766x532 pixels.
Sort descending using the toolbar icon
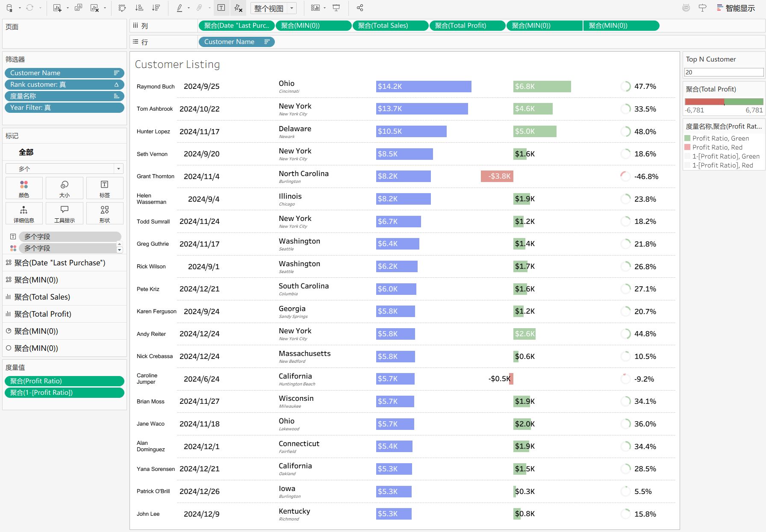(156, 8)
